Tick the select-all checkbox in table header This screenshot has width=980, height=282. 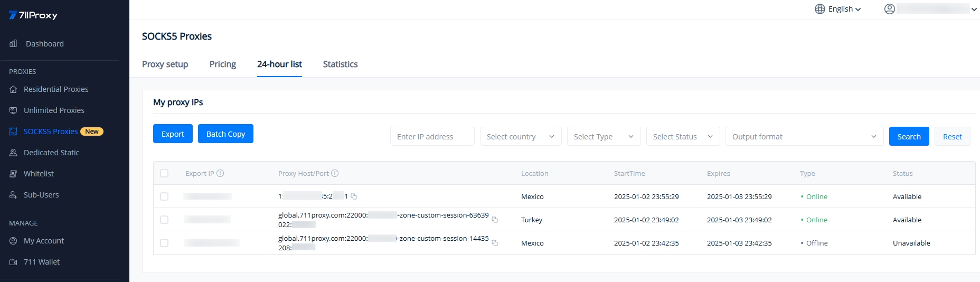tap(164, 173)
